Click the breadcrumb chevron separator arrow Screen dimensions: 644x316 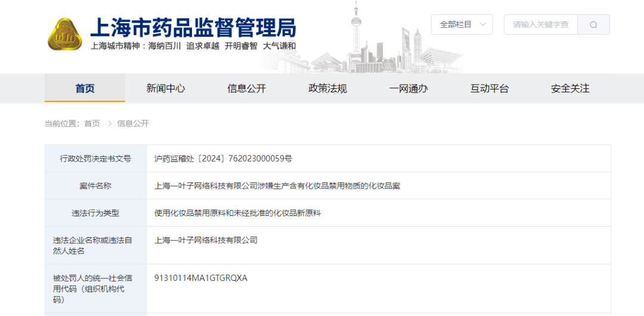point(109,123)
